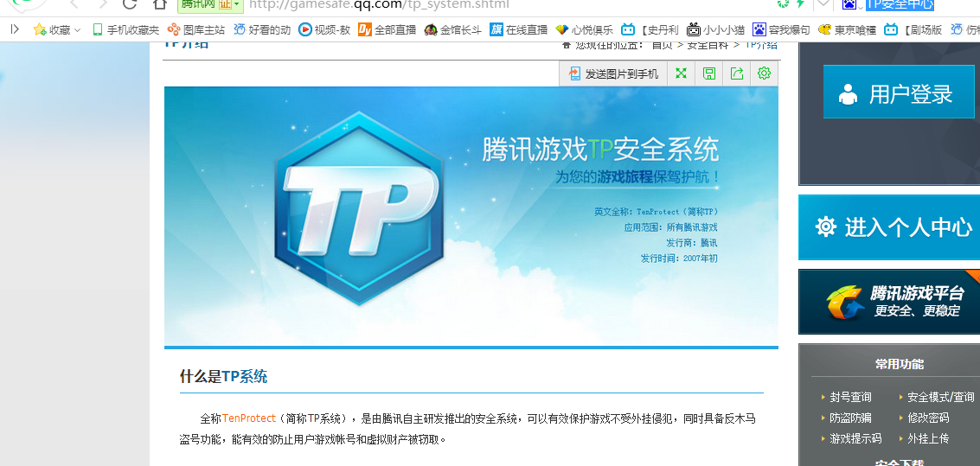980x466 pixels.
Task: Go back with the browser back arrow
Action: [x=74, y=3]
